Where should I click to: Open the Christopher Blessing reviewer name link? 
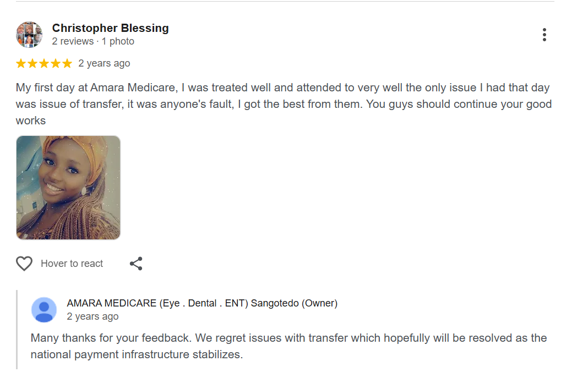110,28
